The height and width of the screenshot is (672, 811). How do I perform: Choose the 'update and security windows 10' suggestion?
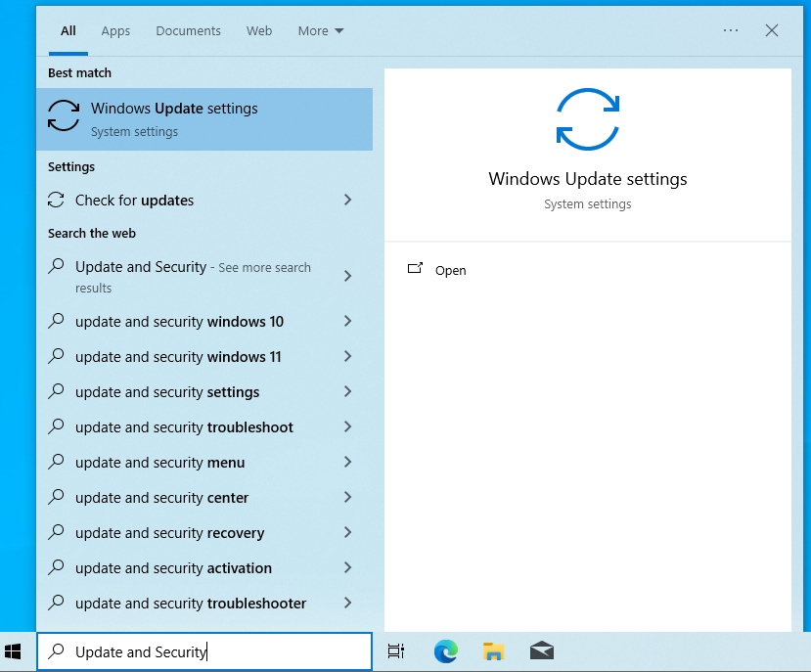click(204, 321)
